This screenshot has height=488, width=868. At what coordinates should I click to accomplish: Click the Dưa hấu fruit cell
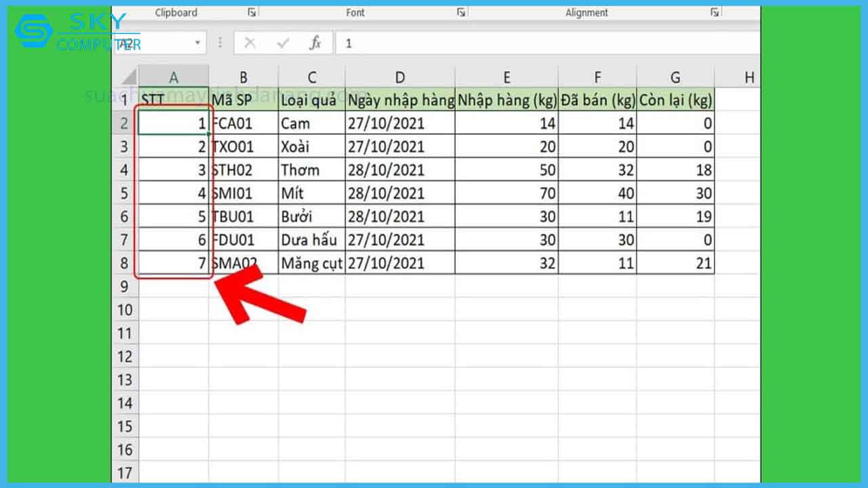pyautogui.click(x=312, y=240)
